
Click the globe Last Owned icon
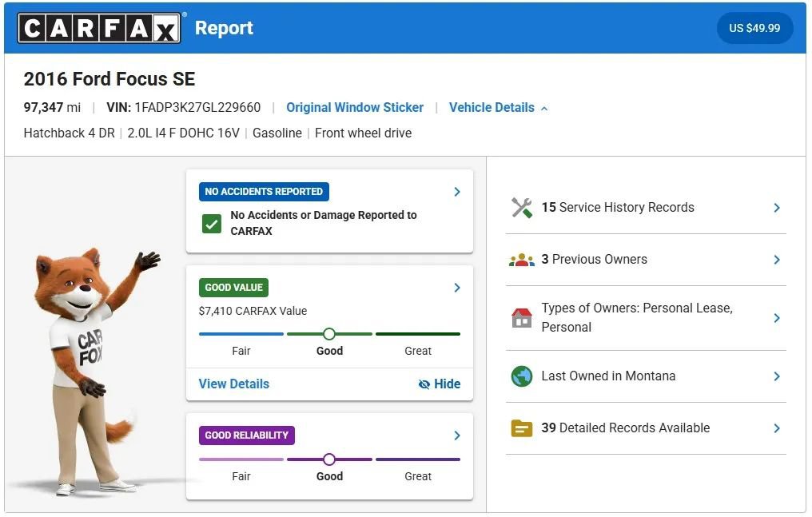pyautogui.click(x=521, y=376)
